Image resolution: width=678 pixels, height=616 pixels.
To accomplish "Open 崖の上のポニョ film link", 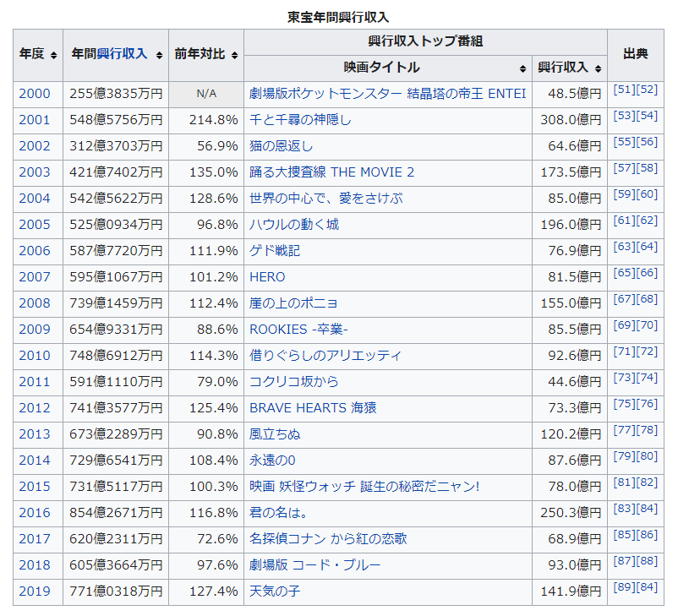I will click(293, 303).
